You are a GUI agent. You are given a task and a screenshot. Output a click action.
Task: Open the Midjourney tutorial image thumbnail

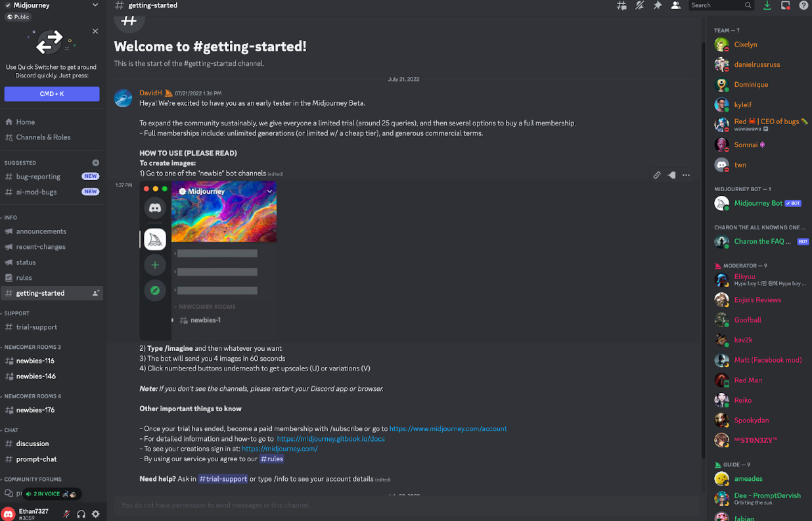(x=208, y=260)
